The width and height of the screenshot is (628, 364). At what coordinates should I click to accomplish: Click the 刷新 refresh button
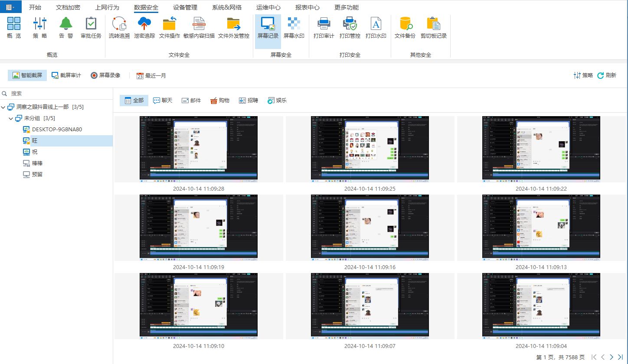tap(607, 75)
